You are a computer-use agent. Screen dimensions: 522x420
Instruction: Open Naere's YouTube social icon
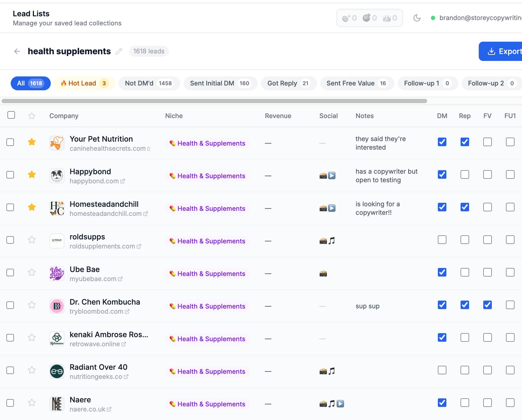tap(340, 404)
